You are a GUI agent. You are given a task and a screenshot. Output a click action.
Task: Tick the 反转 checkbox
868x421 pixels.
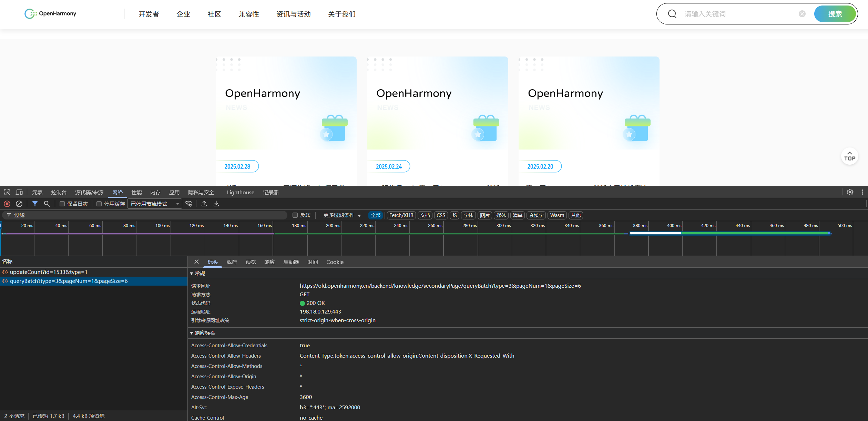tap(295, 215)
